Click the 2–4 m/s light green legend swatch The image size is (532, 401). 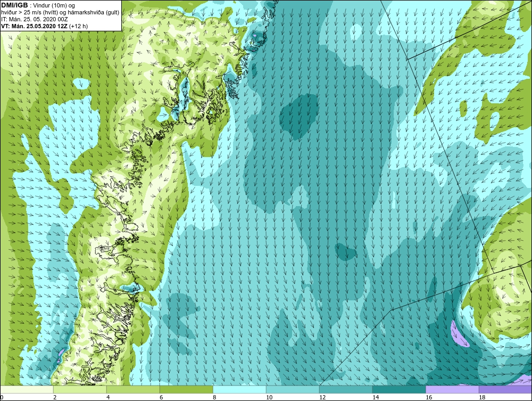pos(80,389)
